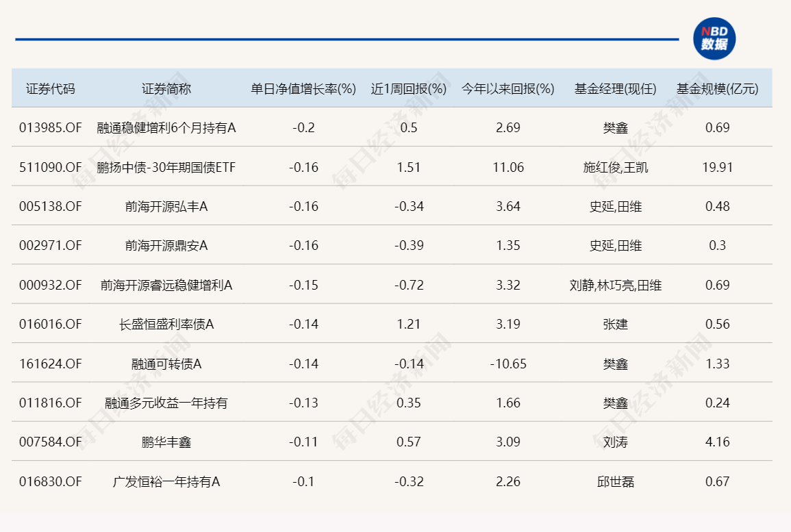Click fund manager 刘涛
791x532 pixels.
pos(615,442)
